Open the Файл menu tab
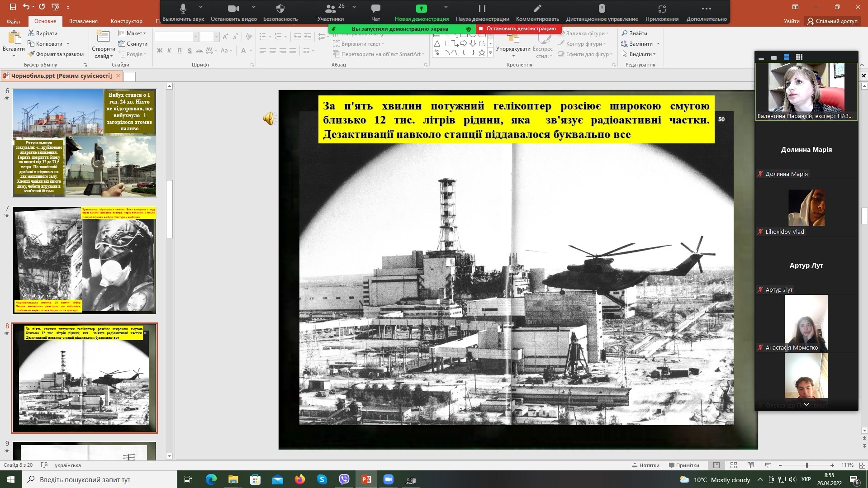The width and height of the screenshot is (868, 488). (x=13, y=21)
